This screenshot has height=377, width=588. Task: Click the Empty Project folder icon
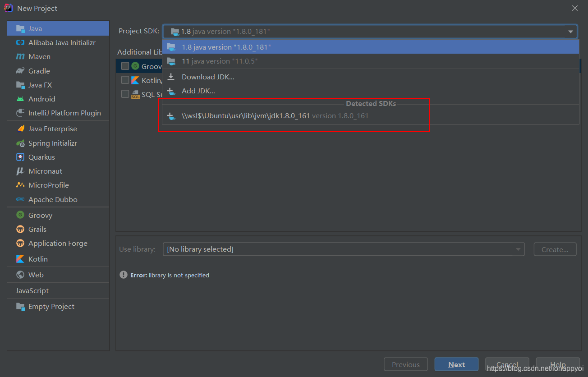pyautogui.click(x=20, y=306)
